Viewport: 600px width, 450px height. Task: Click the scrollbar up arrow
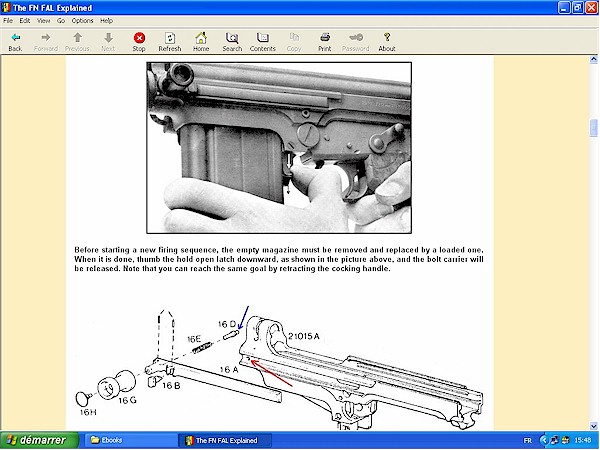coord(593,59)
